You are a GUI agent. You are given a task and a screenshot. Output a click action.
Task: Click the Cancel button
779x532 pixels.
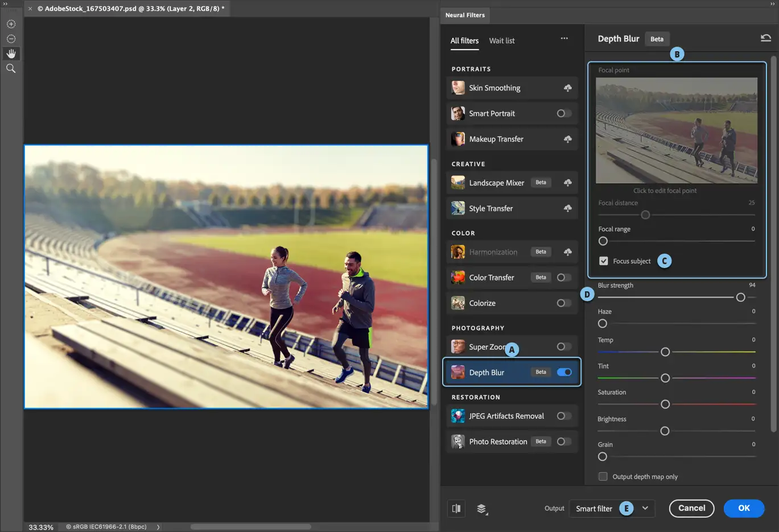691,508
